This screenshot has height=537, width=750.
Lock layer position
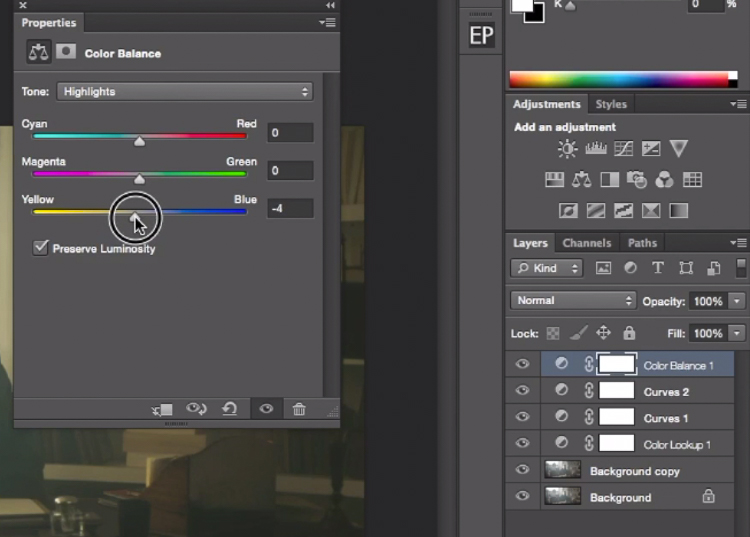pyautogui.click(x=604, y=332)
